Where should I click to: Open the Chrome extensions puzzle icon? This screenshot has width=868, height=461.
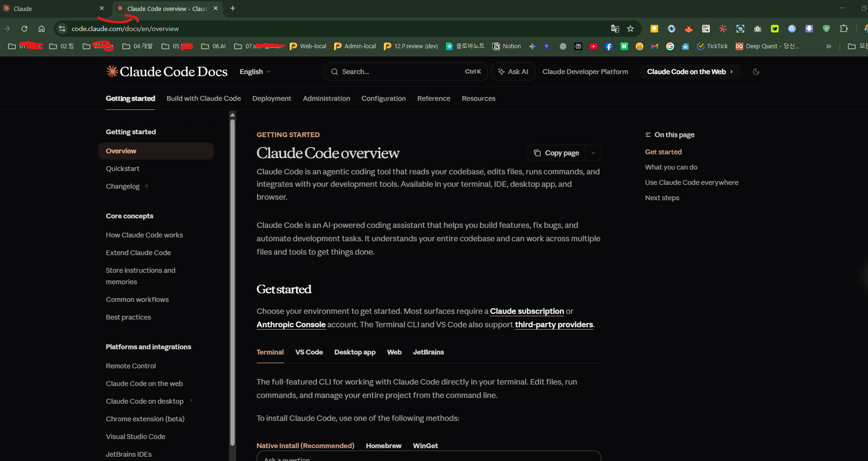pos(844,29)
